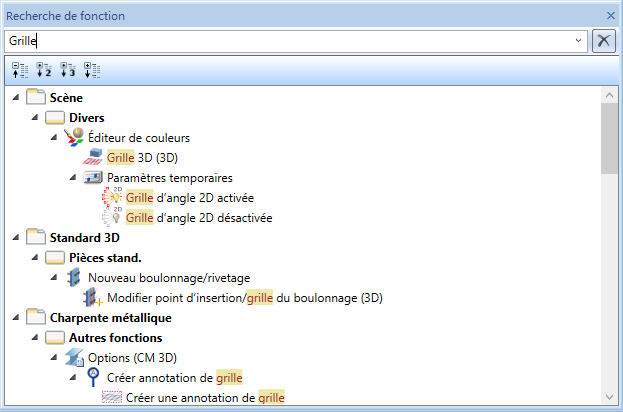The image size is (623, 412).
Task: Collapse all tree levels icon
Action: point(20,70)
